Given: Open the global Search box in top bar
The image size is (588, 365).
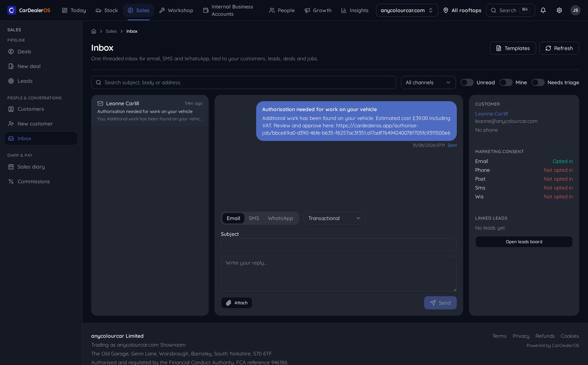Looking at the screenshot, I should click(x=510, y=10).
